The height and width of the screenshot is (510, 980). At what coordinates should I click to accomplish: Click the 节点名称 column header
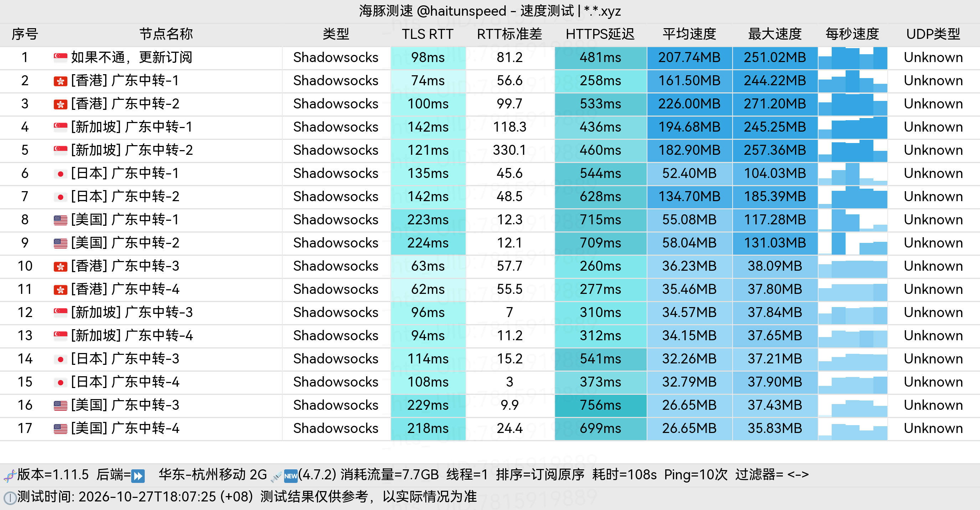pyautogui.click(x=166, y=34)
